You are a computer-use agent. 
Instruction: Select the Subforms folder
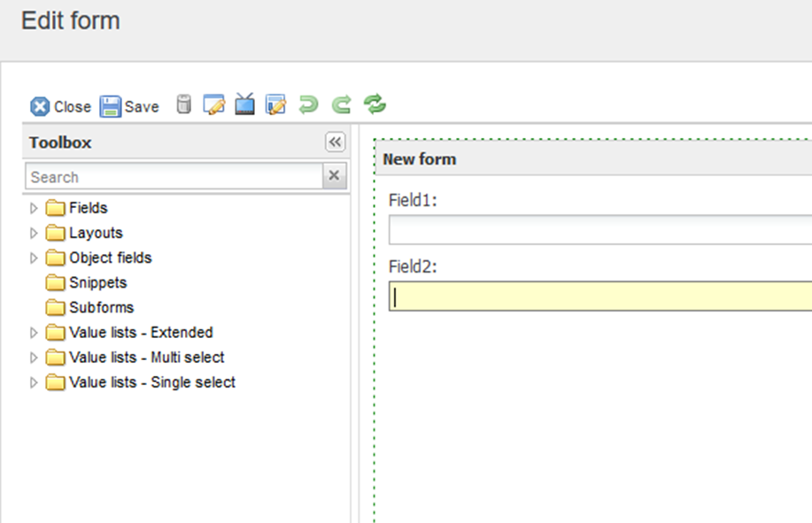click(101, 308)
